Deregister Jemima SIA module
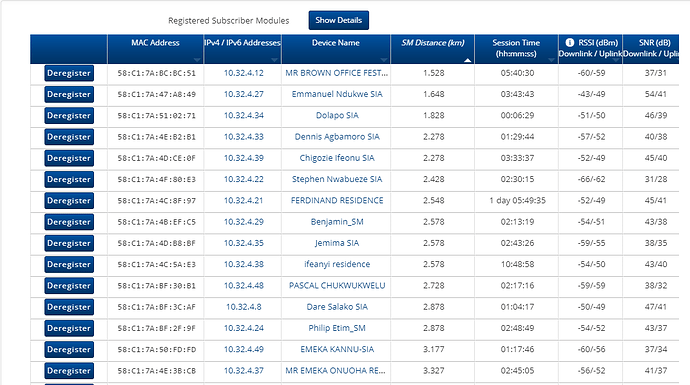The height and width of the screenshot is (385, 690). pyautogui.click(x=69, y=243)
